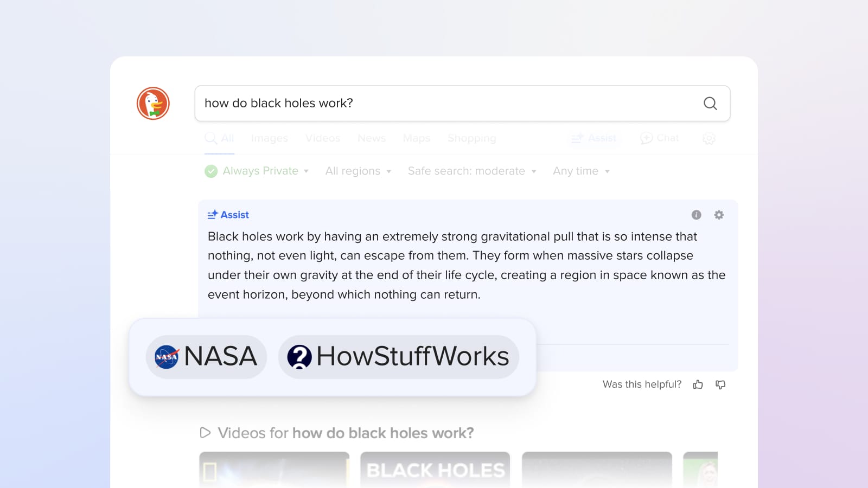Click the Chat bubble icon
Image resolution: width=868 pixels, height=488 pixels.
(646, 138)
